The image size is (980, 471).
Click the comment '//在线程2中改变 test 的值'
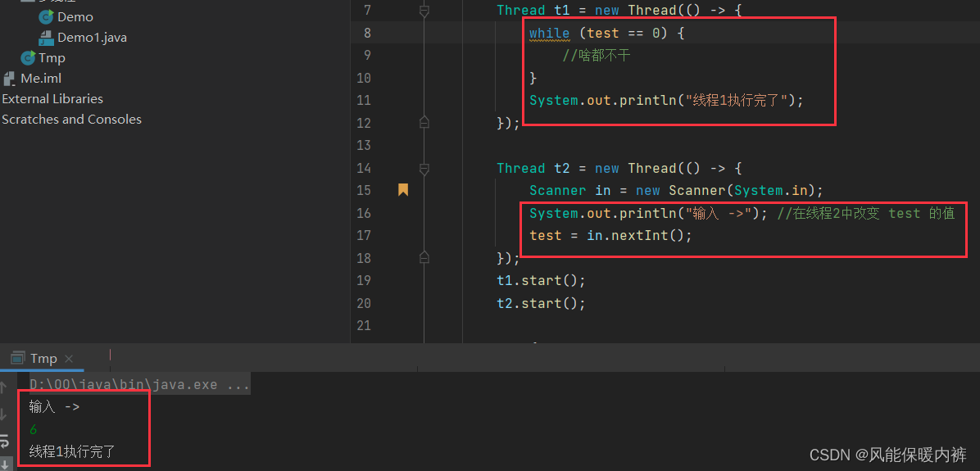pos(866,213)
